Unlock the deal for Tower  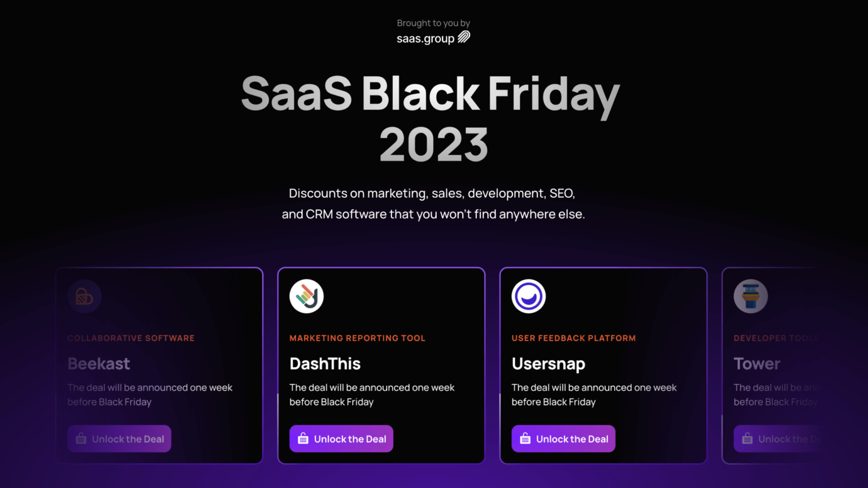pos(785,438)
